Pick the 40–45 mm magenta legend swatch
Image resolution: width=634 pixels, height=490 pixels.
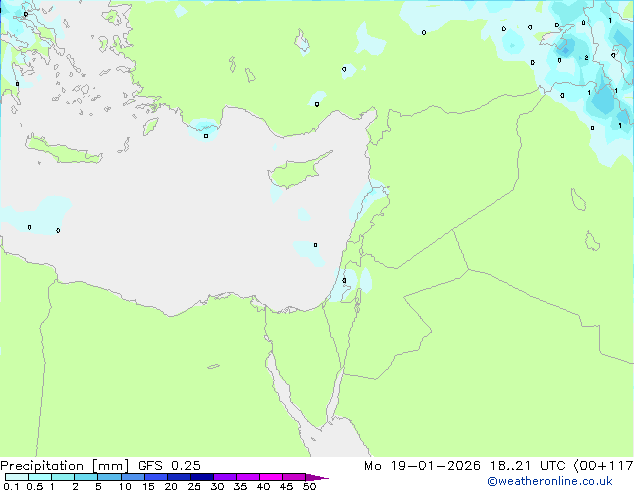[271, 477]
